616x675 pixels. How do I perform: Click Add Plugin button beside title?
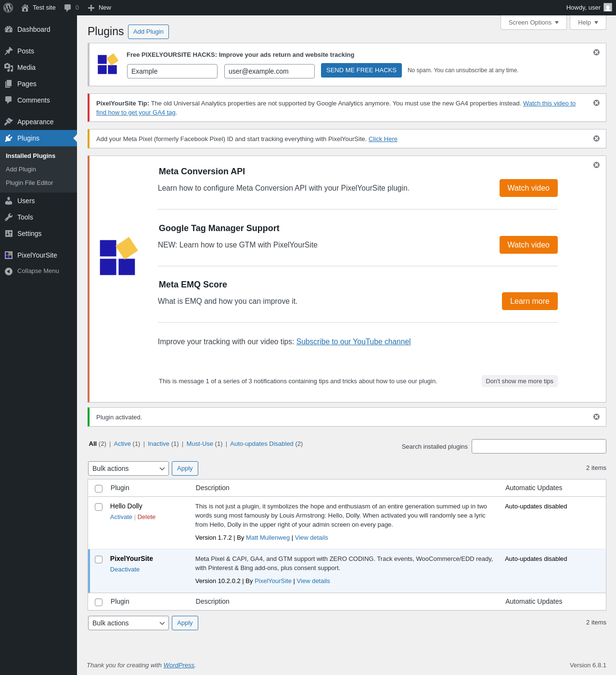148,32
